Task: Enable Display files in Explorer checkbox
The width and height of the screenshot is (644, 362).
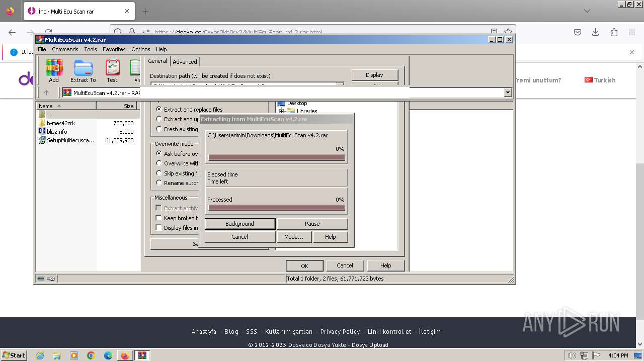Action: (x=158, y=228)
